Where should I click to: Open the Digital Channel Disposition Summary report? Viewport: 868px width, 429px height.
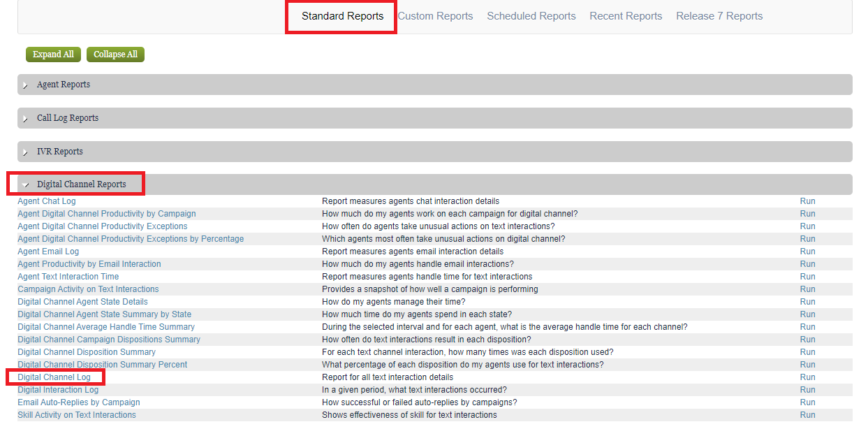click(x=87, y=352)
